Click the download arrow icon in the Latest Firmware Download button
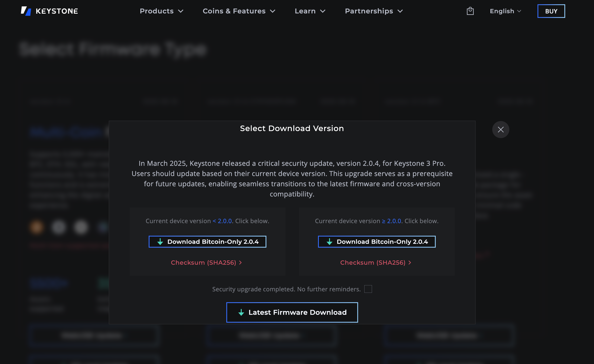Viewport: 594px width, 364px height. click(241, 312)
